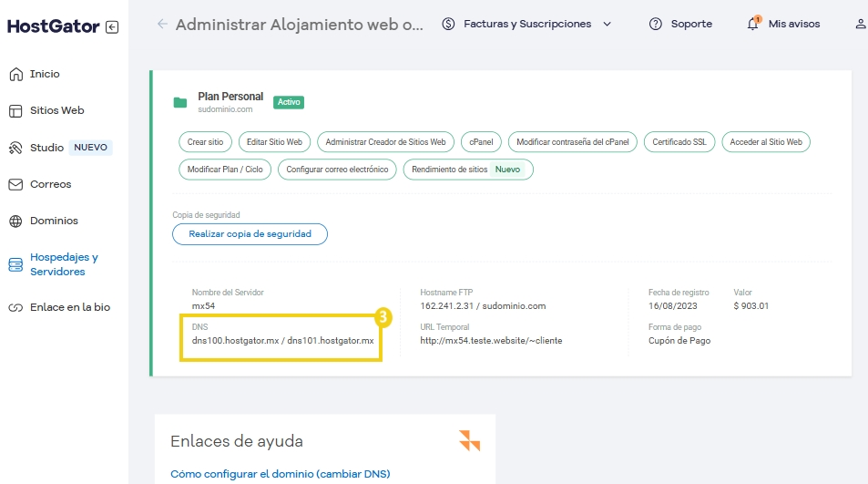Open the Cómo configurar el dominio link

281,474
